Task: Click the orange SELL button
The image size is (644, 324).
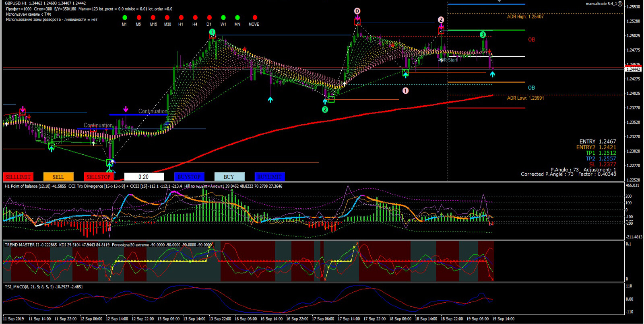Action: (58, 176)
